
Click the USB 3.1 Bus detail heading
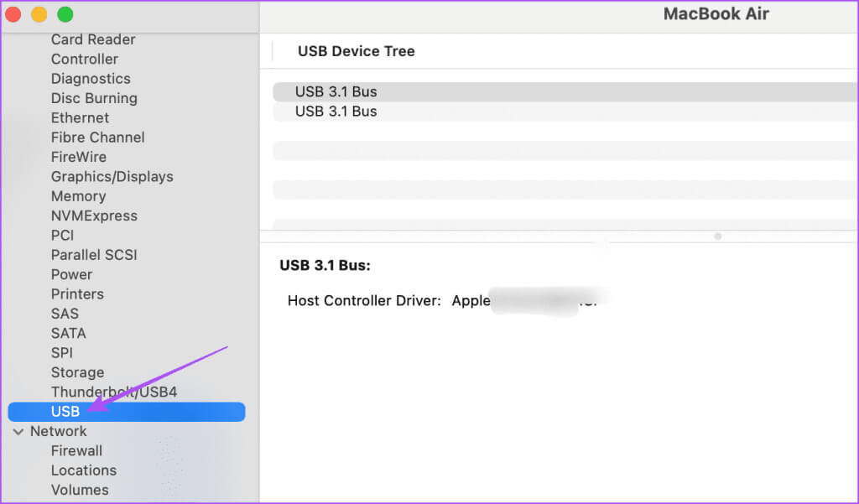pyautogui.click(x=325, y=265)
